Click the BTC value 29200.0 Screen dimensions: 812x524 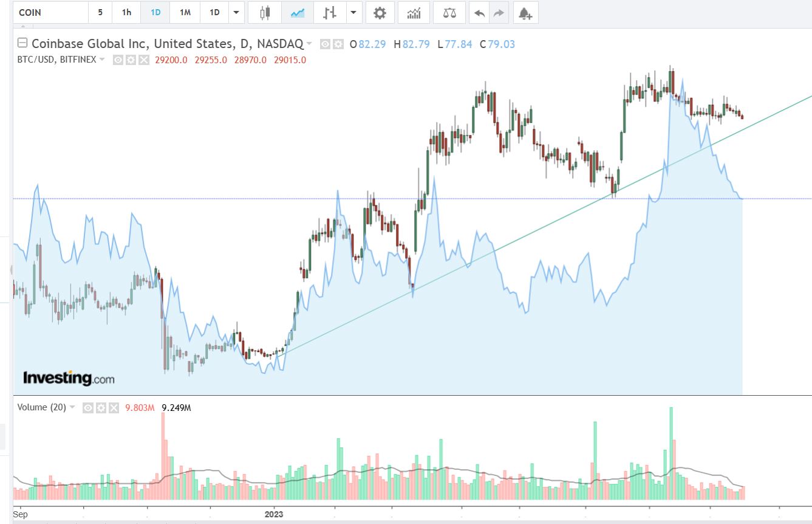[x=172, y=60]
